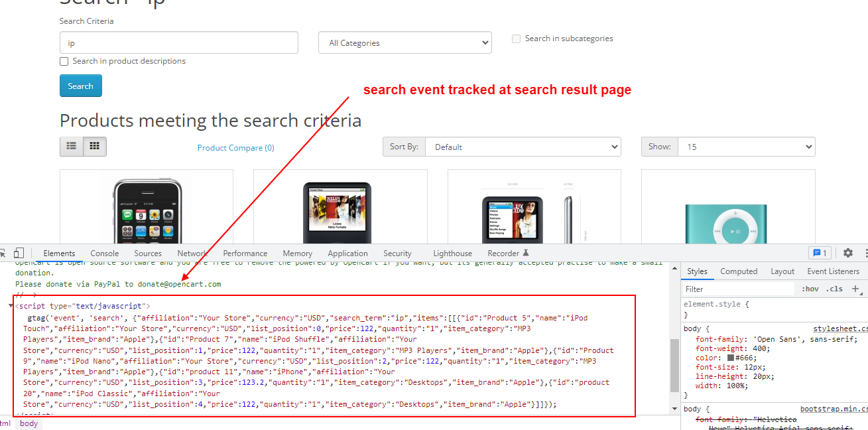Image resolution: width=868 pixels, height=430 pixels.
Task: Open Sort By Default dropdown
Action: point(523,147)
